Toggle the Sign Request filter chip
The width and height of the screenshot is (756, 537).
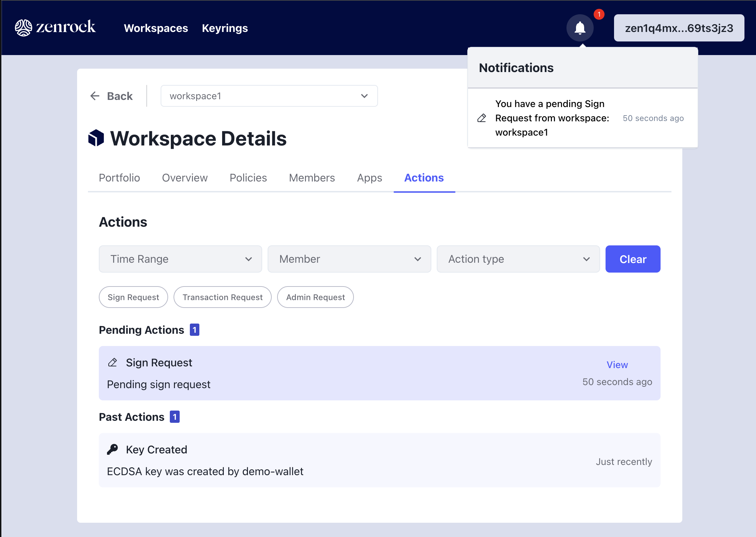[x=133, y=297]
